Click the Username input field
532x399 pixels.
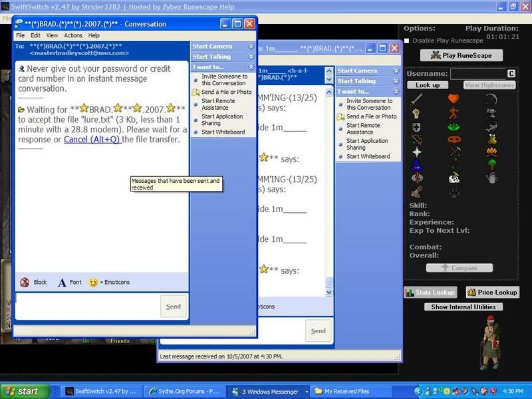point(478,74)
